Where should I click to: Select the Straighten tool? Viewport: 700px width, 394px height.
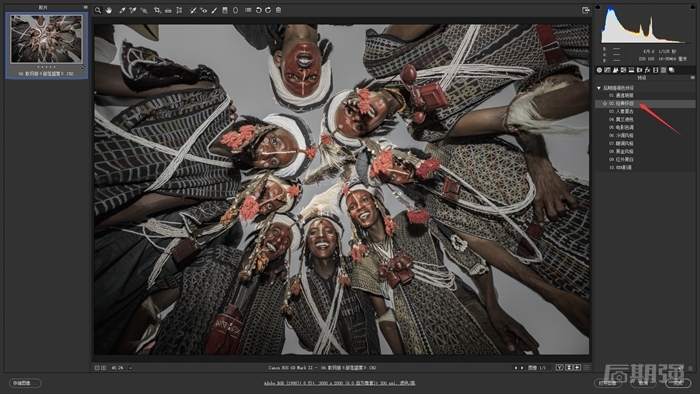click(168, 10)
